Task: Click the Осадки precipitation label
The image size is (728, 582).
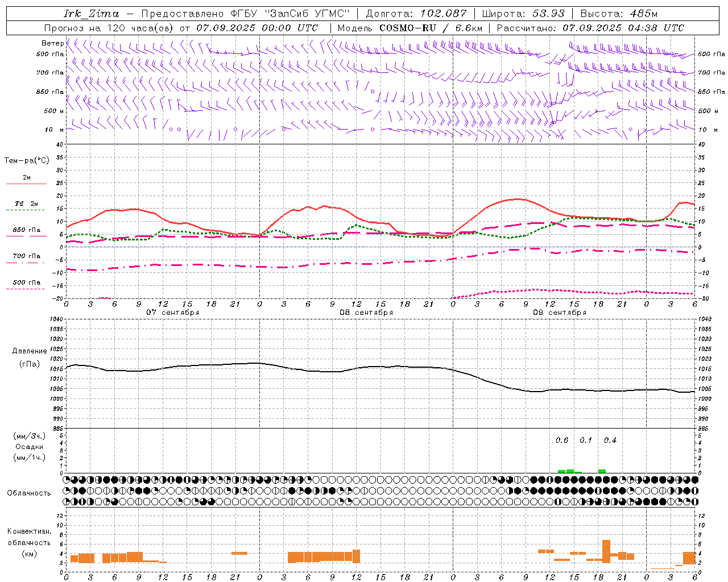Action: point(29,447)
